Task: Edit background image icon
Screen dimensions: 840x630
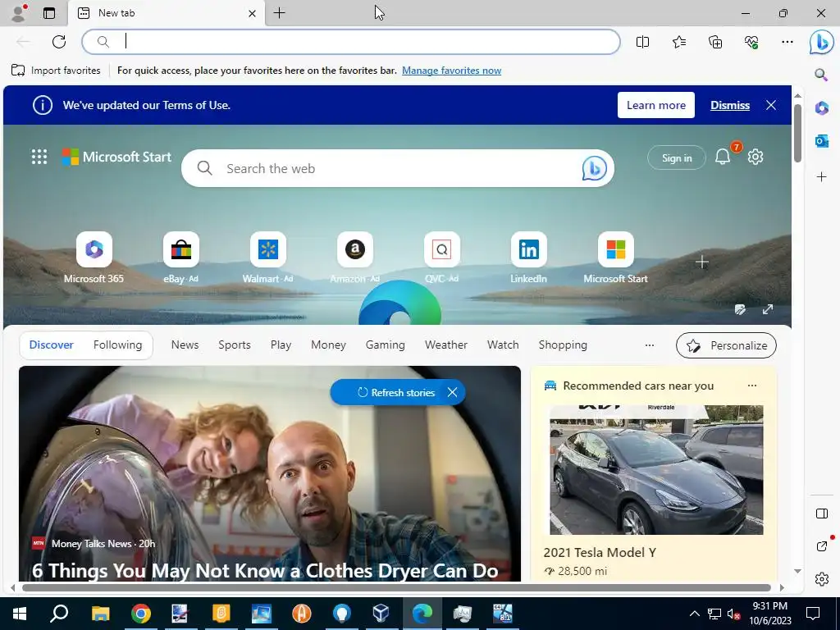Action: click(741, 309)
